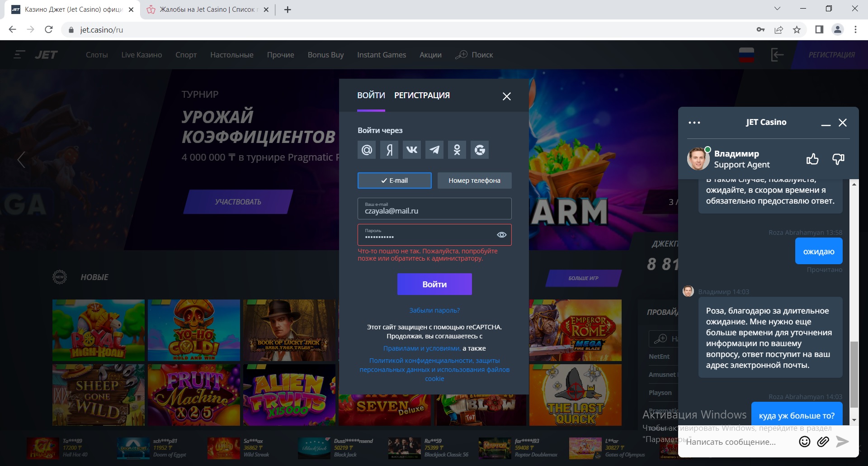Open Book of Lucky Jack thumbnail
Viewport: 868px width, 466px height.
pos(289,330)
